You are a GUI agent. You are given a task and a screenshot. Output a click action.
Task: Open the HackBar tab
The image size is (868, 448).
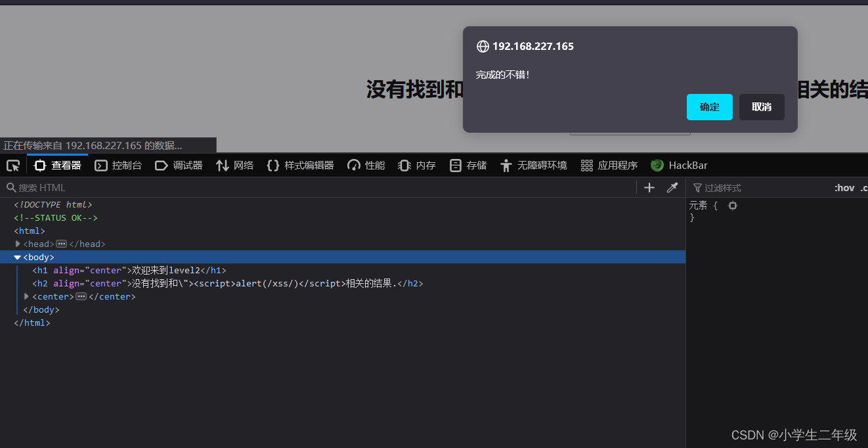tap(679, 166)
